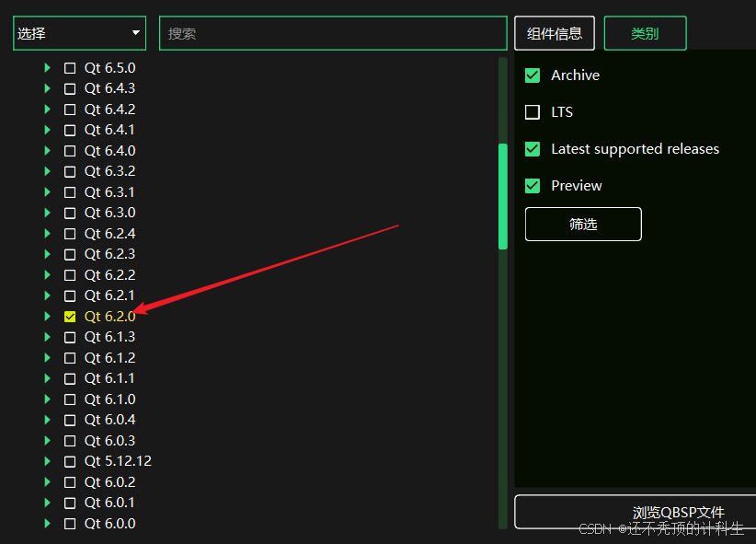
Task: Check the Qt 6.2.1 checkbox
Action: coord(70,295)
